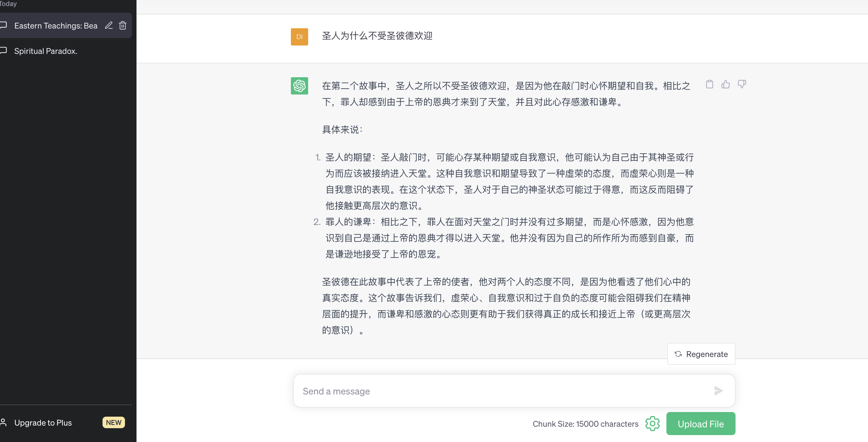This screenshot has height=442, width=868.
Task: Select Eastern Teachings conversation in sidebar
Action: [x=56, y=26]
